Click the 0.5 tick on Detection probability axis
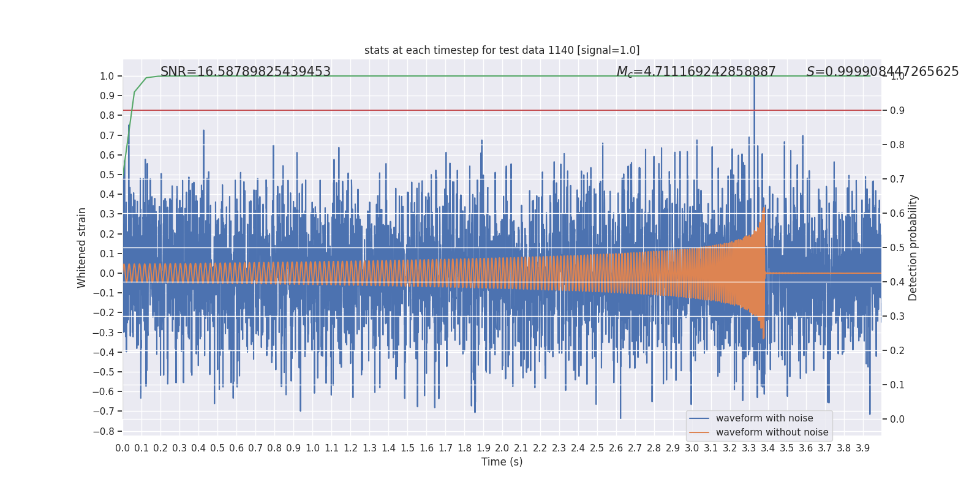This screenshot has width=980, height=490. [x=897, y=248]
